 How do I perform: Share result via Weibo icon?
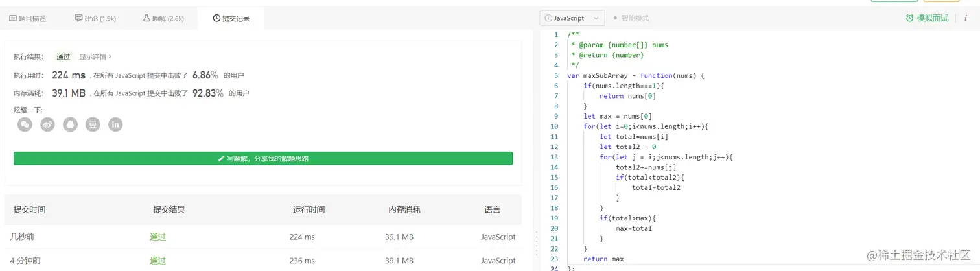[x=47, y=124]
